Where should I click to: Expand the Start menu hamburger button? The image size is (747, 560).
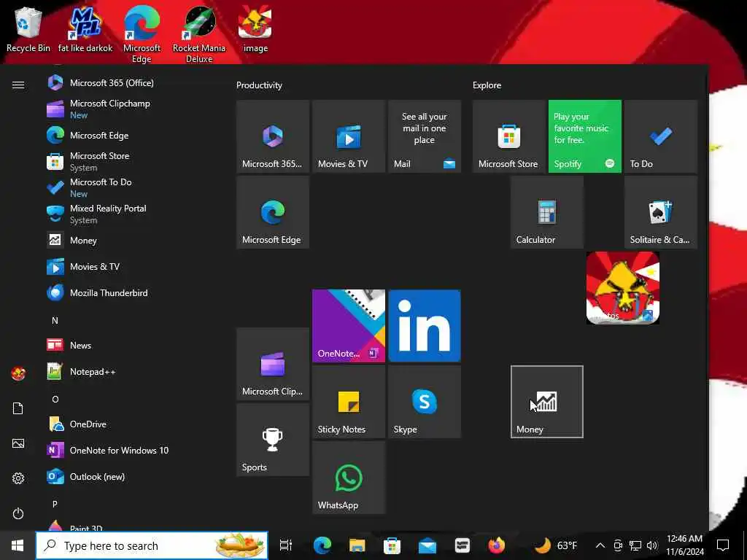[x=18, y=85]
